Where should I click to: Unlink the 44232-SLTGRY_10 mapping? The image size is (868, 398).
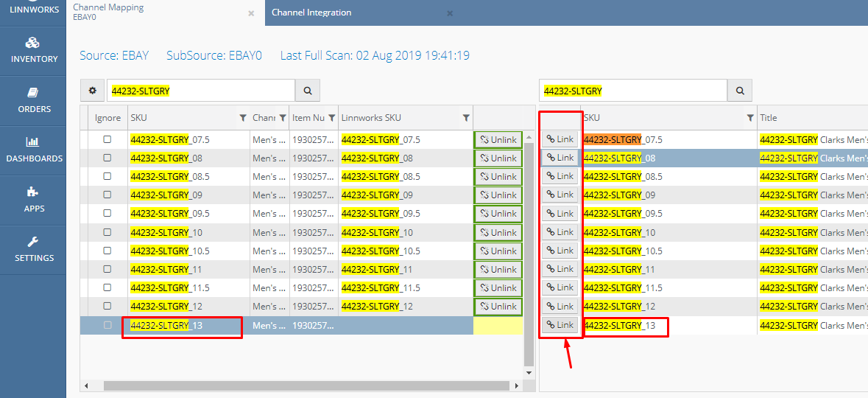click(x=498, y=232)
